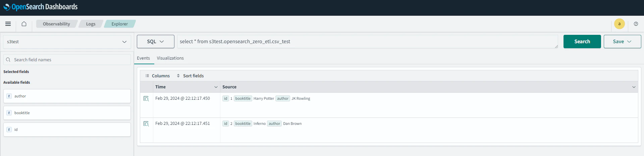Open the hamburger navigation menu

8,24
